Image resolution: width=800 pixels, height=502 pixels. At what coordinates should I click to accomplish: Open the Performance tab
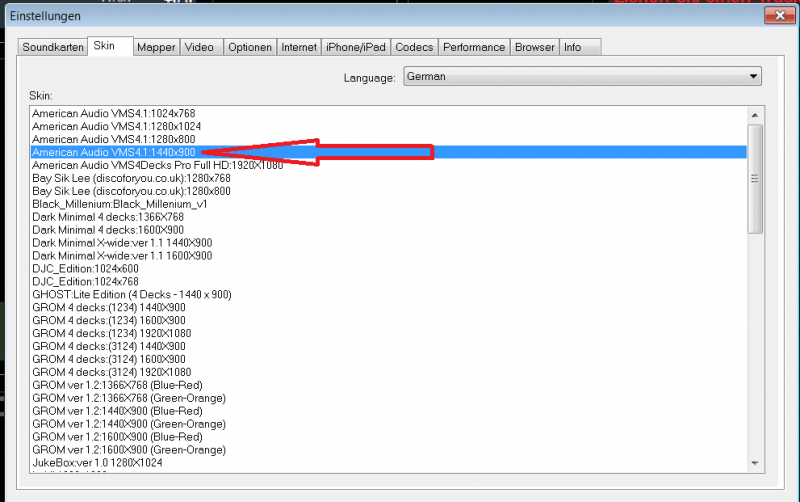474,47
